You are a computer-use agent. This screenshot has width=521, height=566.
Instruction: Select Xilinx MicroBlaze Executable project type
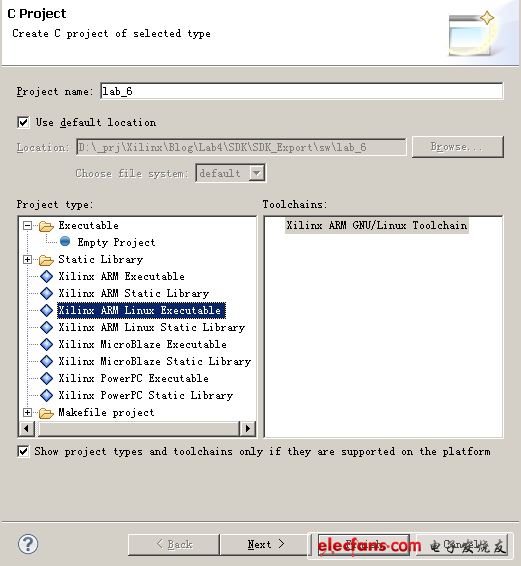tap(143, 344)
